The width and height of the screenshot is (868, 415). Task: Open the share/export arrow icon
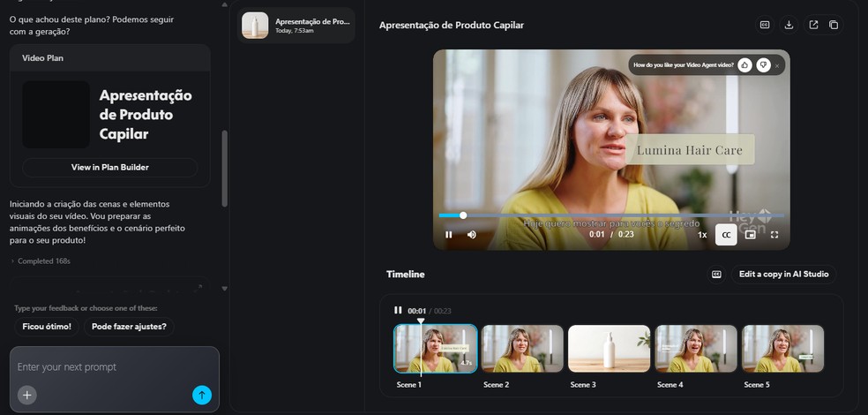(813, 25)
